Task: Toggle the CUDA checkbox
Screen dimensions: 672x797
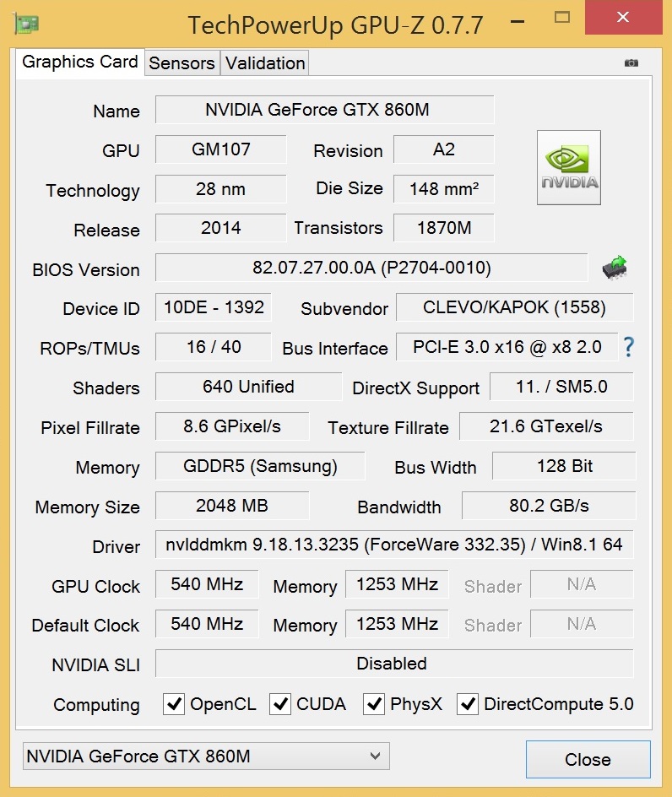Action: tap(280, 704)
